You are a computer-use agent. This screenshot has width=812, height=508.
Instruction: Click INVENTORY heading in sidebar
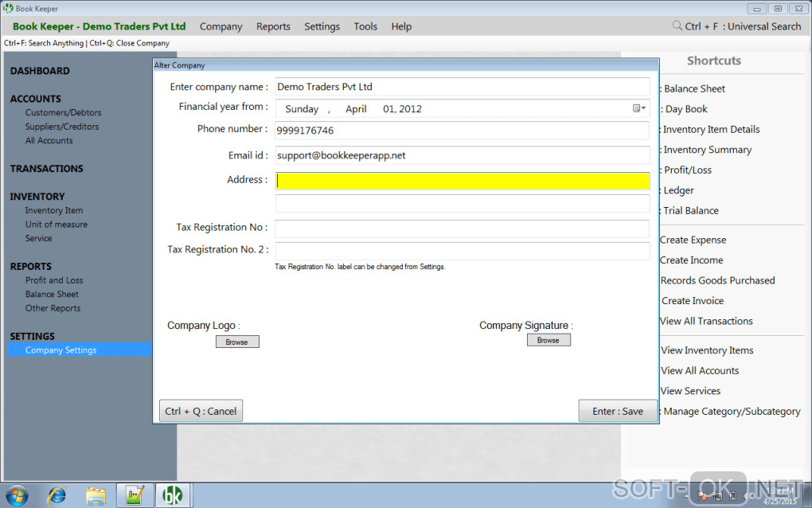pyautogui.click(x=37, y=197)
